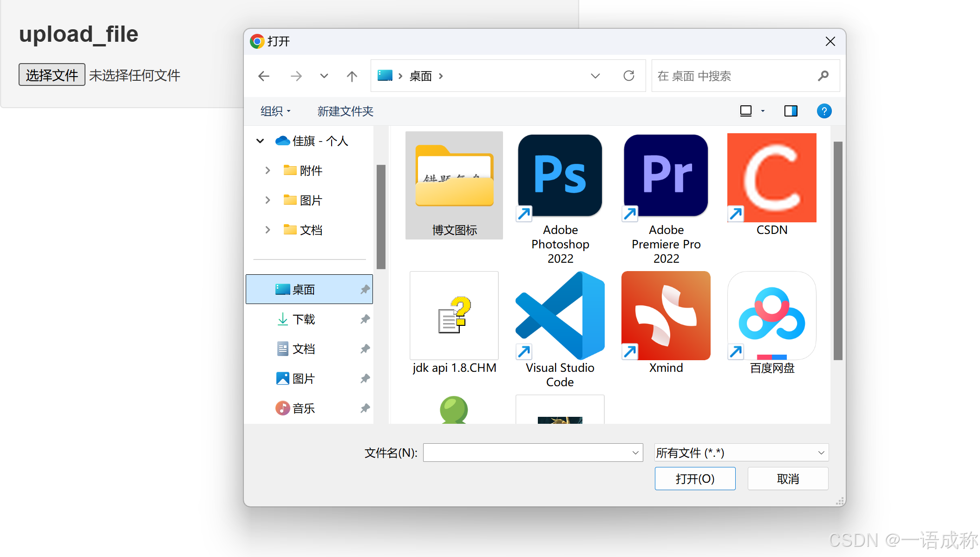
Task: Click the CSDN shortcut icon
Action: pyautogui.click(x=771, y=178)
